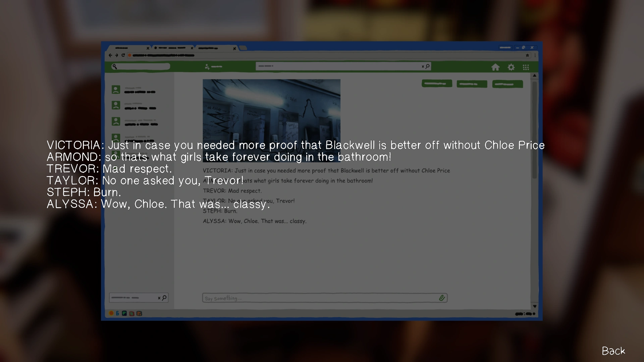Click the home icon in green toolbar
The height and width of the screenshot is (362, 644).
(x=495, y=67)
